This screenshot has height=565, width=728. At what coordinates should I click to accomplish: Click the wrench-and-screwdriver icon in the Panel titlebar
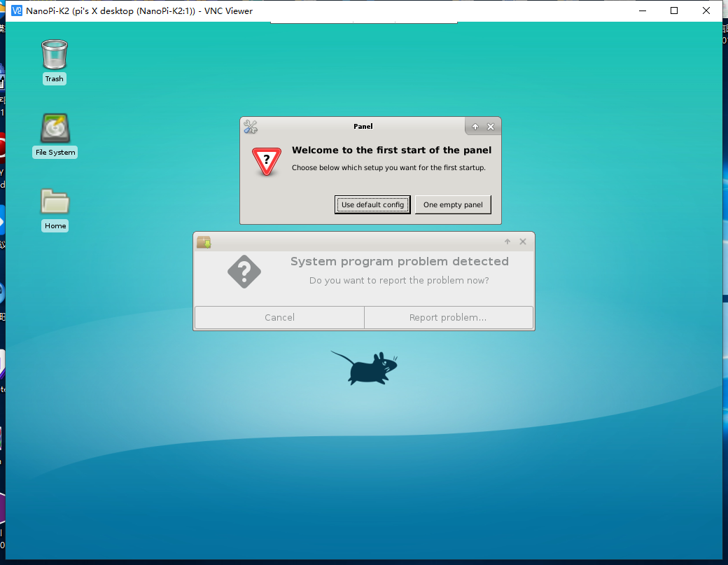[x=251, y=127]
